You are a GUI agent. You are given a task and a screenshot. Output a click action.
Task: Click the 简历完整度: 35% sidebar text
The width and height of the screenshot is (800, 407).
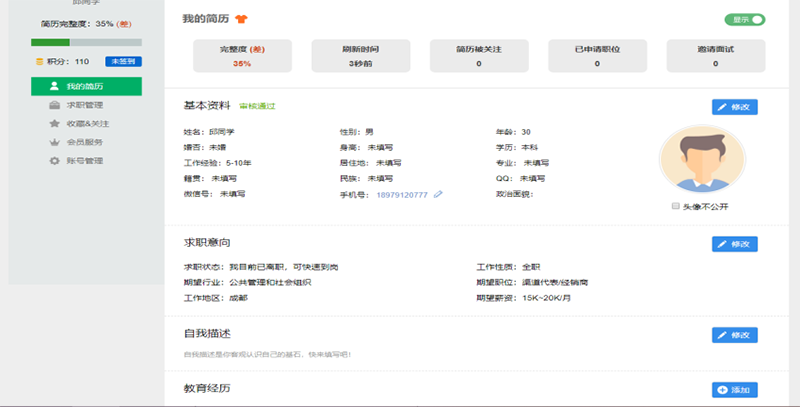tap(86, 24)
